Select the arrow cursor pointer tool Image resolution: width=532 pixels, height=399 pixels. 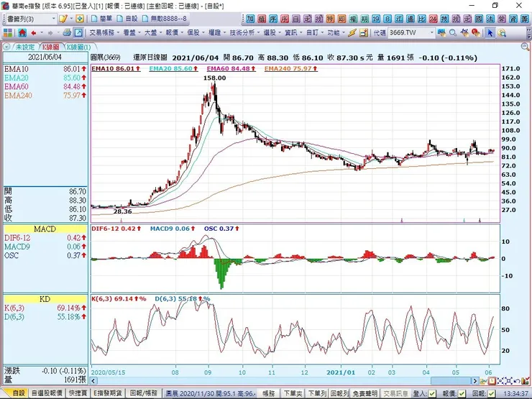point(490,32)
